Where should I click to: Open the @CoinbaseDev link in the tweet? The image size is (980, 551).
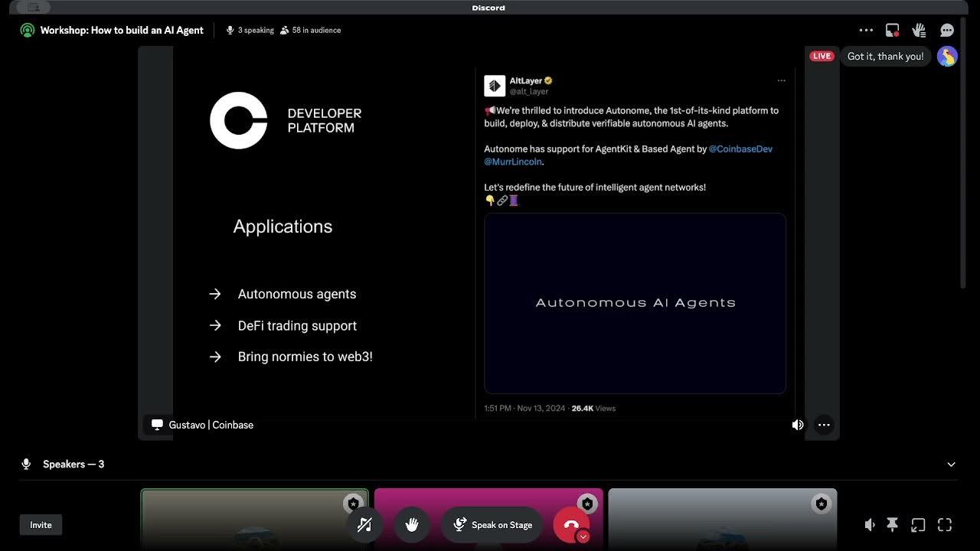click(740, 148)
